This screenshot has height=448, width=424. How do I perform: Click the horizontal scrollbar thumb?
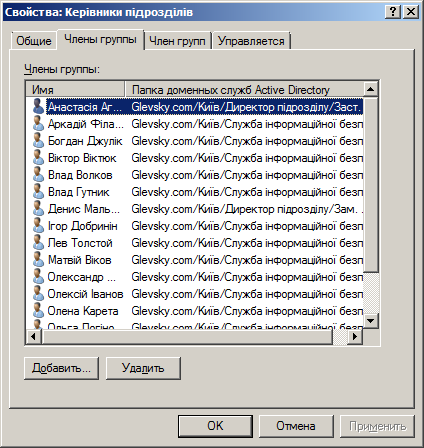(x=187, y=336)
